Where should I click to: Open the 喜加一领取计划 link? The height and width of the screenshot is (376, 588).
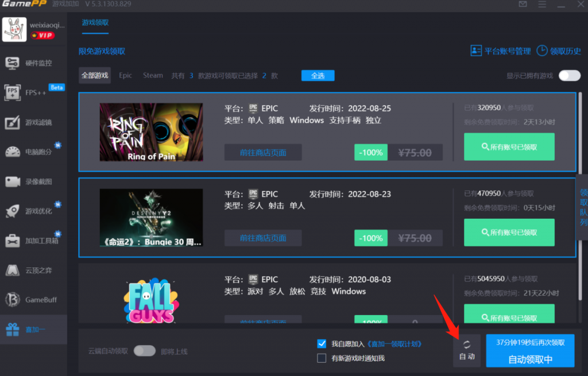(394, 344)
